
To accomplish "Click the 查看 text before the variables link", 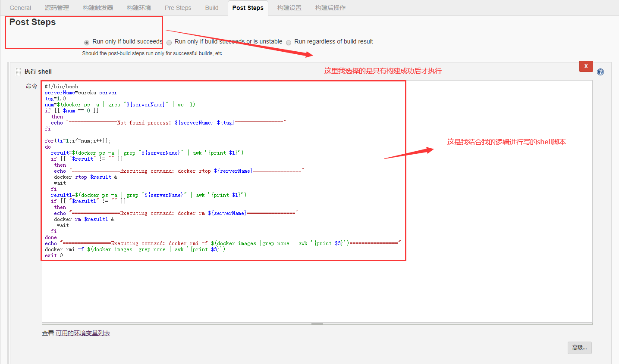I will (x=48, y=333).
